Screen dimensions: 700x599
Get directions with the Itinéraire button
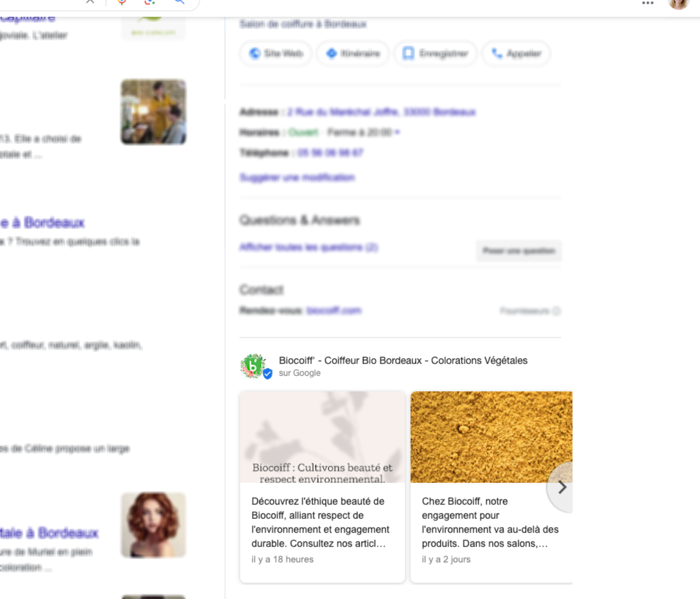coord(353,53)
